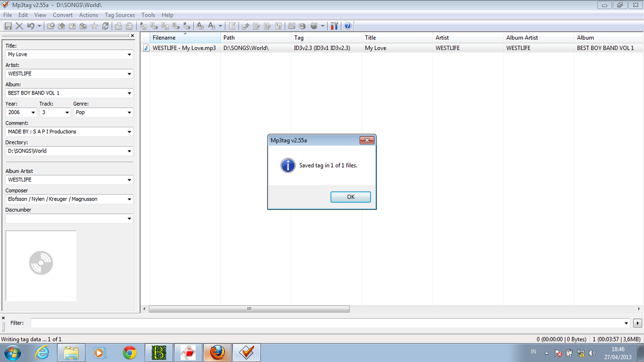Image resolution: width=644 pixels, height=362 pixels.
Task: Click the Change directory folder icon
Action: (50, 26)
